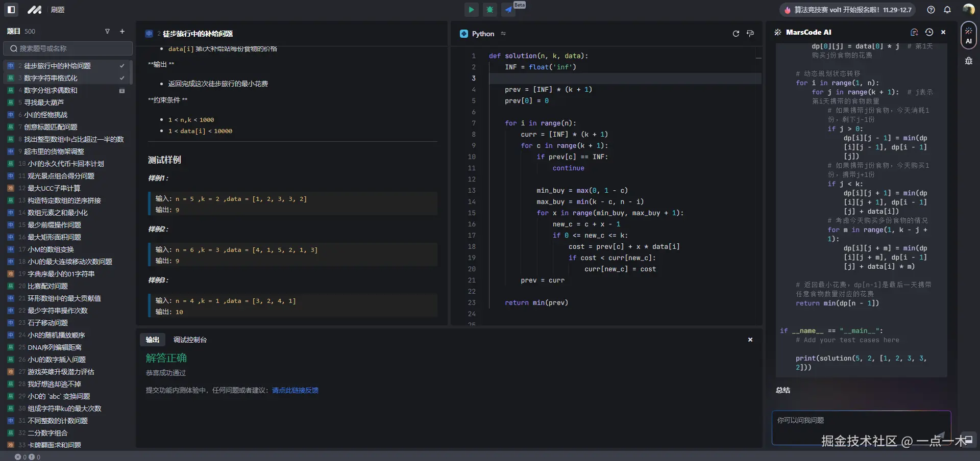Submit solution with paper plane Beta icon
The image size is (980, 461).
[509, 10]
